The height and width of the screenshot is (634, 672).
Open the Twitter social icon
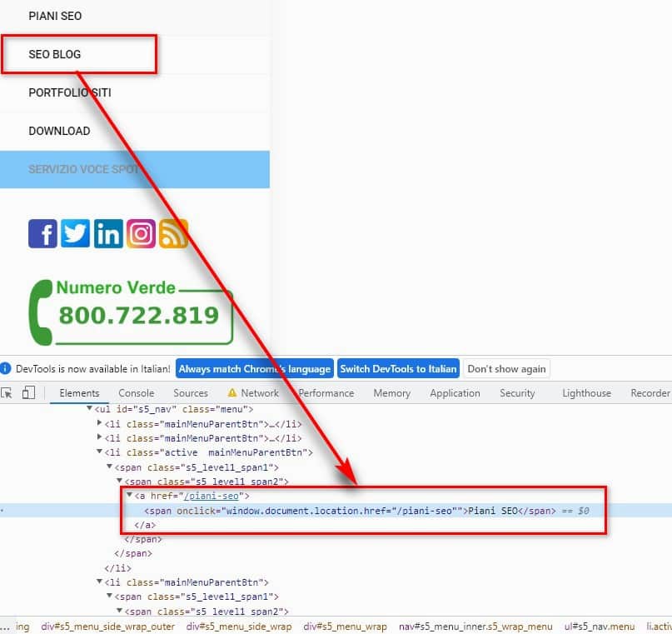(75, 233)
